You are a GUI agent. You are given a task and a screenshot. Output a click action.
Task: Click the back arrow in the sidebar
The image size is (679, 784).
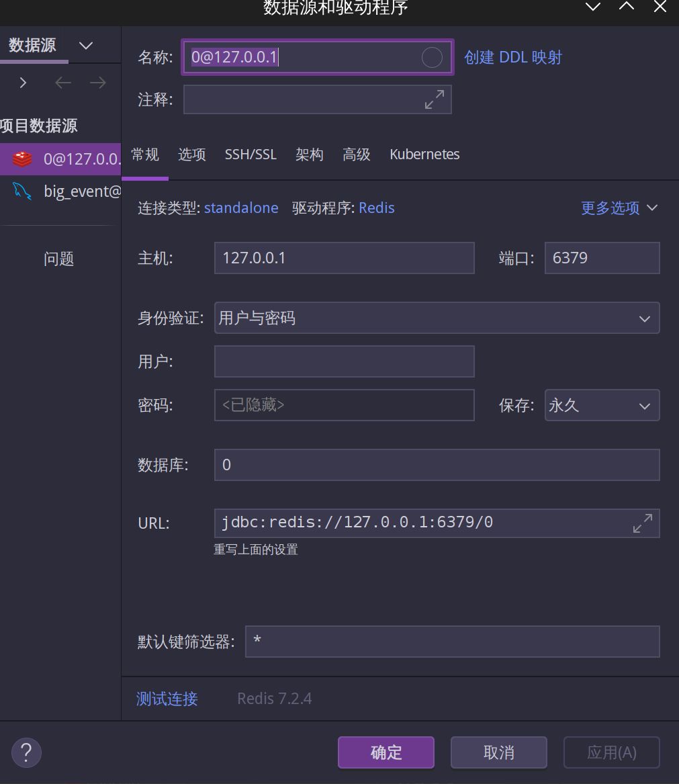(63, 83)
